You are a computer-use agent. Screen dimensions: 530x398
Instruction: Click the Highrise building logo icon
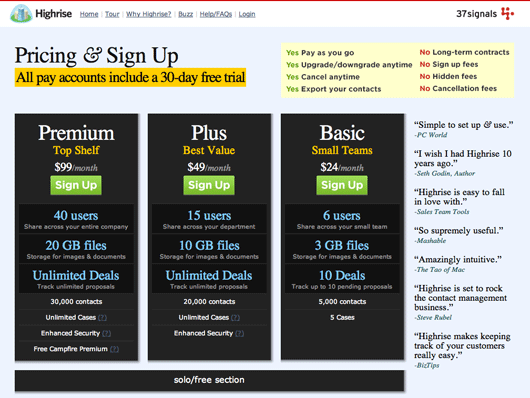(x=21, y=14)
